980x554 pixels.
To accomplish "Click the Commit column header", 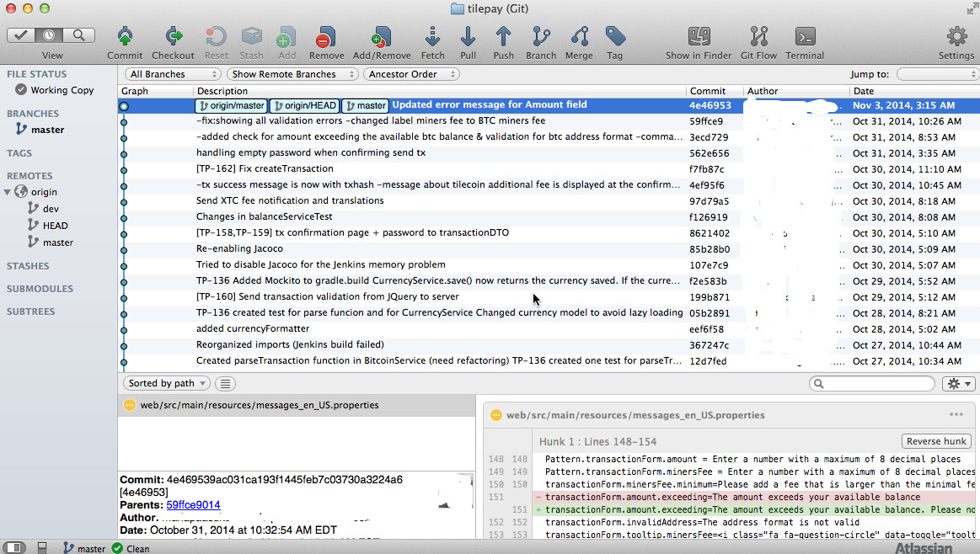I will click(715, 91).
